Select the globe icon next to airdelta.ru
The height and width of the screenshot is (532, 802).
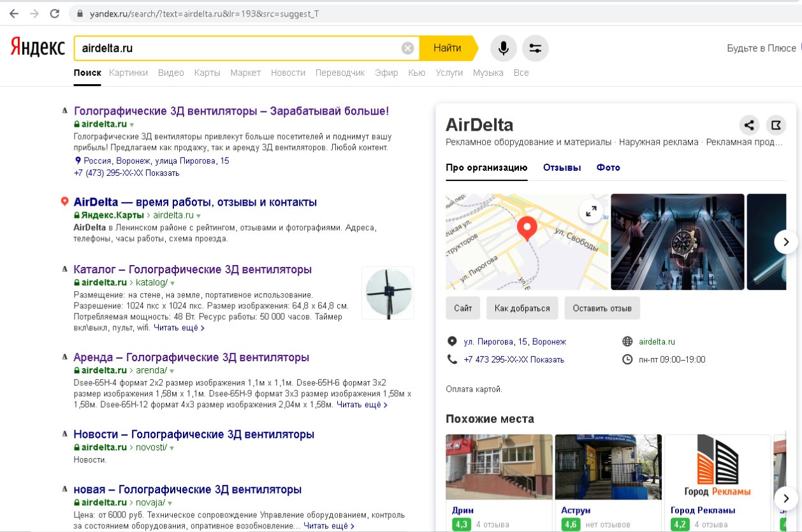click(x=627, y=341)
